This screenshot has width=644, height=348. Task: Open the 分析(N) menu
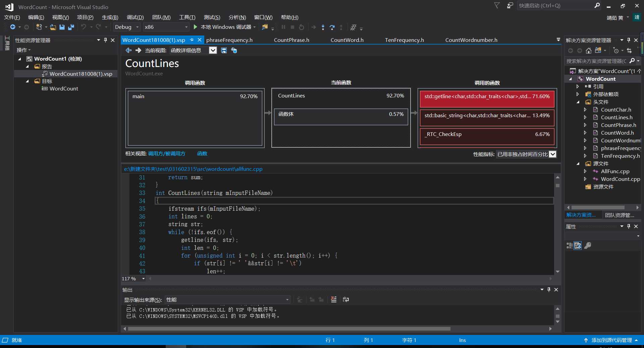coord(237,17)
